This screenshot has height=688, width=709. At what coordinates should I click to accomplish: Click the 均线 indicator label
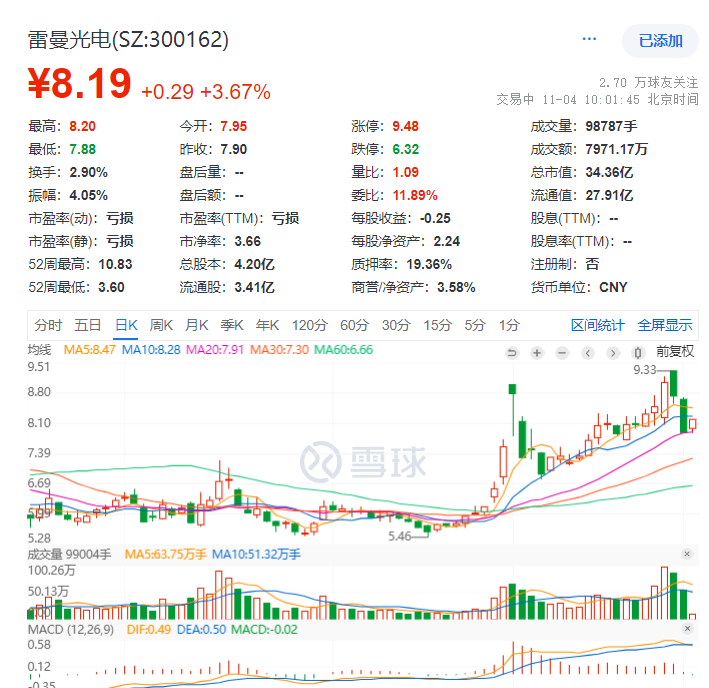[x=39, y=350]
